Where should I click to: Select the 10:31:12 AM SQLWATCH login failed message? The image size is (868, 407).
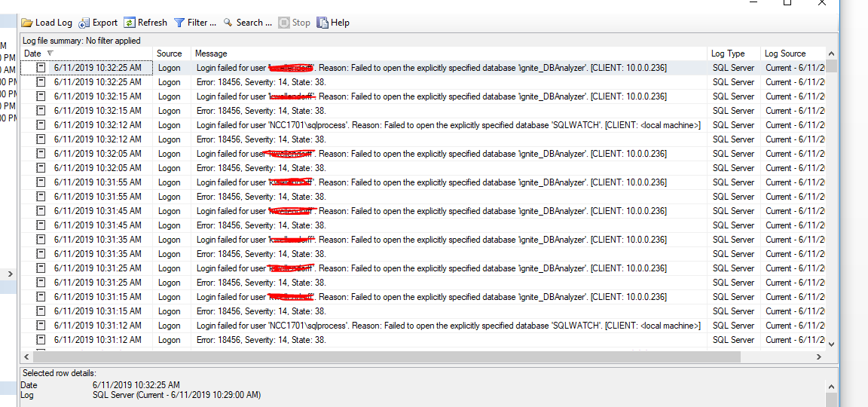448,326
